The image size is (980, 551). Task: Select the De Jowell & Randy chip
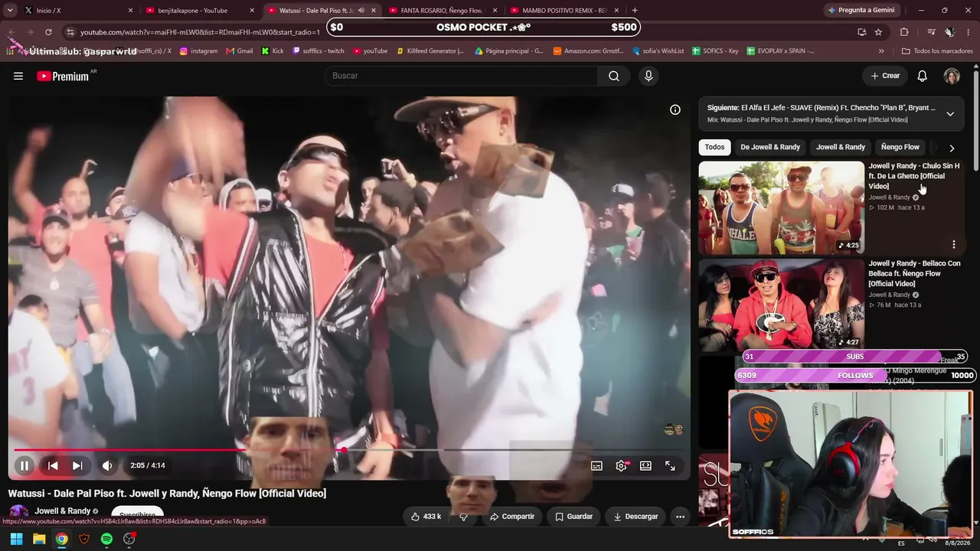point(770,147)
